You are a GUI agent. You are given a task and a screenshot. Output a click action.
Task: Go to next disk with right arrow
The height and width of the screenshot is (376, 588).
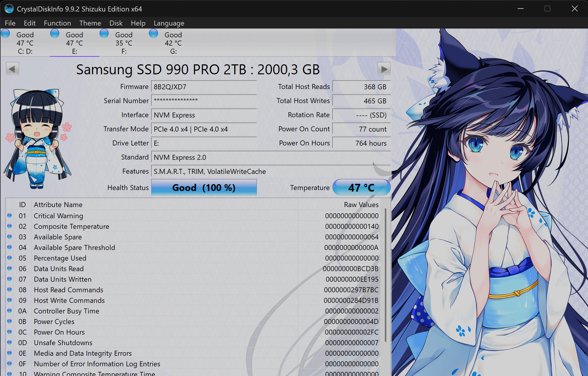pos(384,69)
